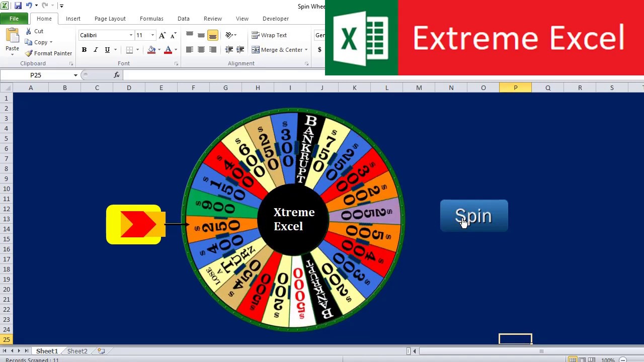
Task: Open the Font dialog launcher
Action: click(176, 64)
